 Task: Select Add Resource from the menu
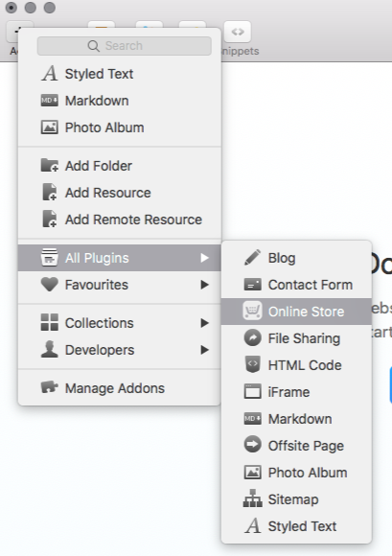coord(120,193)
